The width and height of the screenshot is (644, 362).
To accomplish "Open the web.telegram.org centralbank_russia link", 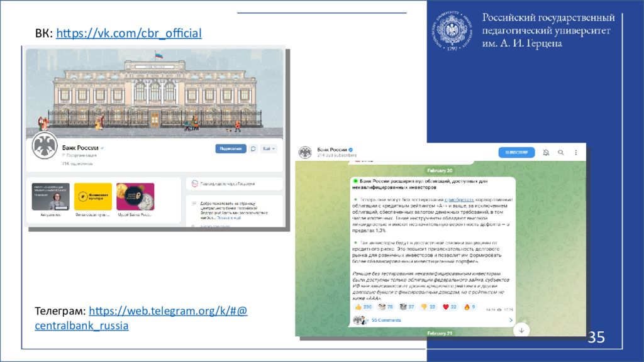I will (x=141, y=317).
